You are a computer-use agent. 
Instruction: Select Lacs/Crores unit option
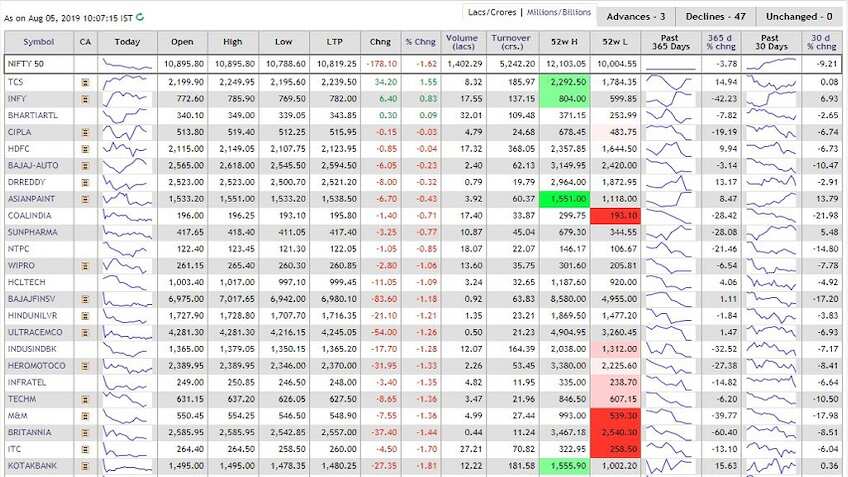(x=492, y=12)
